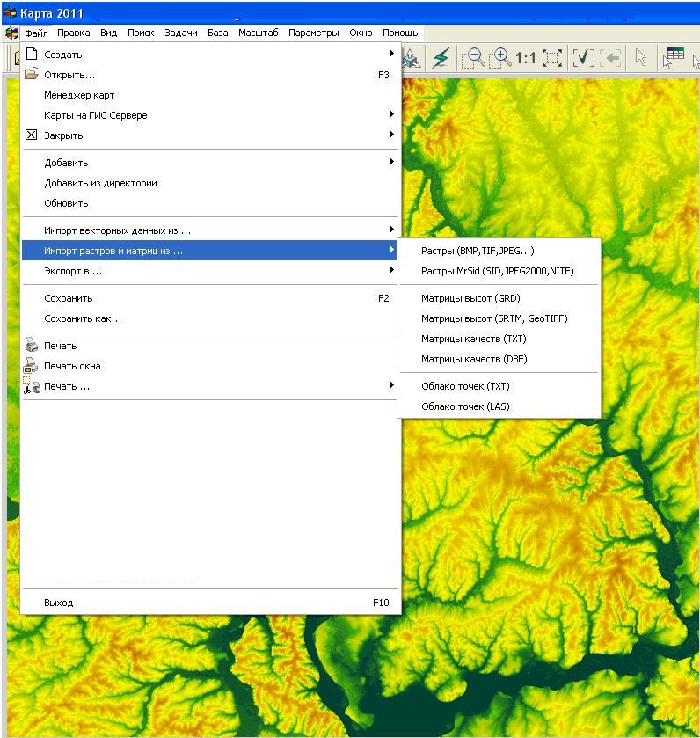The height and width of the screenshot is (738, 700).
Task: Click Открыть... in the File menu
Action: point(69,75)
